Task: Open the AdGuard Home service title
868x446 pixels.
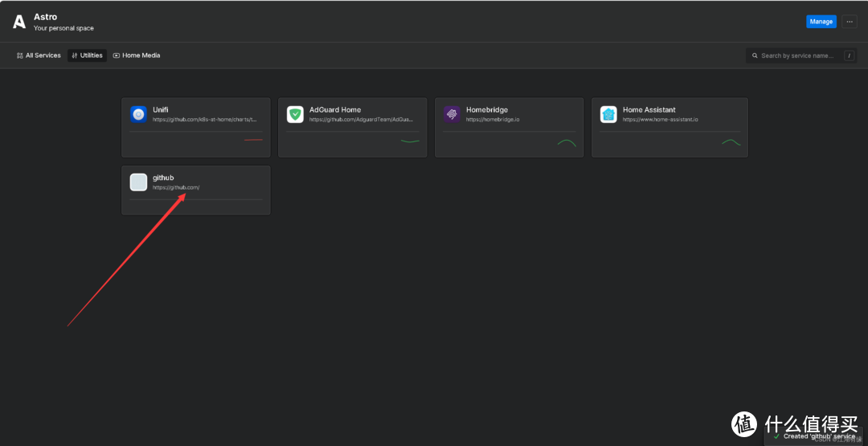Action: tap(335, 109)
